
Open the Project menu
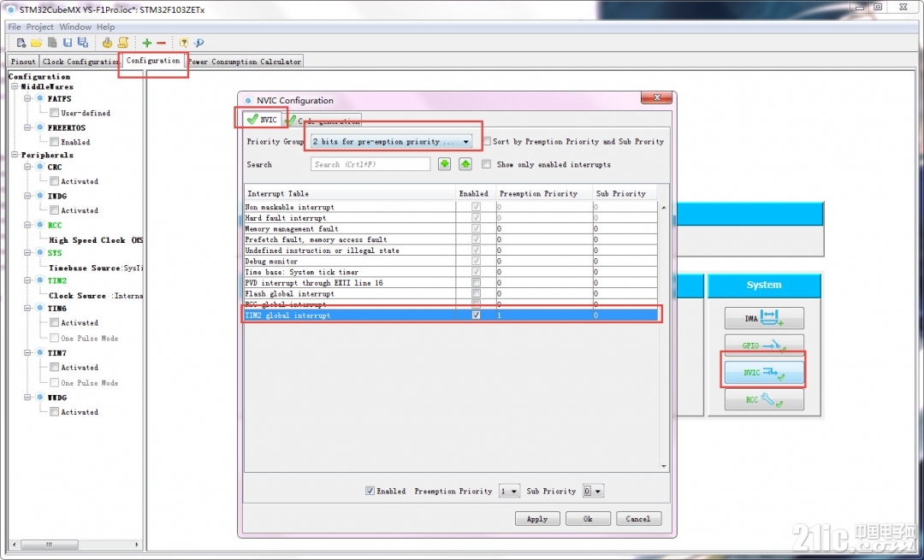coord(40,27)
